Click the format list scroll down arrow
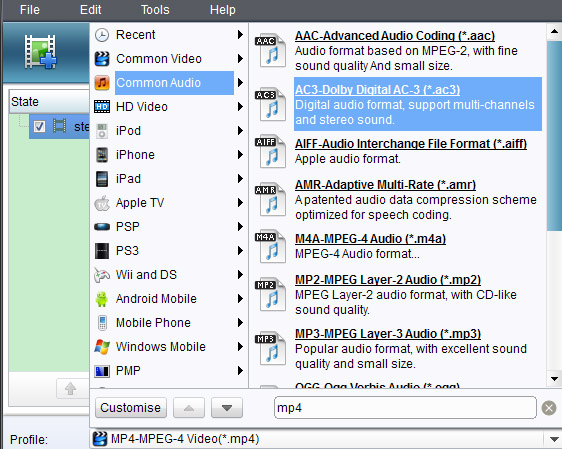 [554, 379]
